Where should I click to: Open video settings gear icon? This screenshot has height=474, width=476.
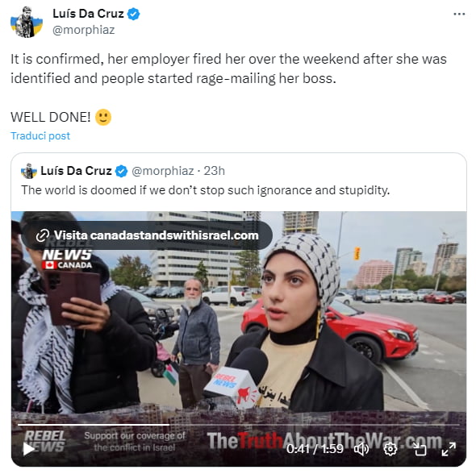pyautogui.click(x=390, y=449)
